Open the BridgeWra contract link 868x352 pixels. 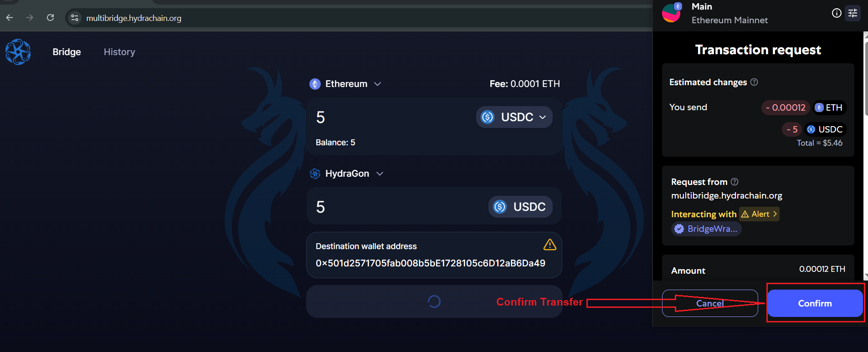click(706, 229)
